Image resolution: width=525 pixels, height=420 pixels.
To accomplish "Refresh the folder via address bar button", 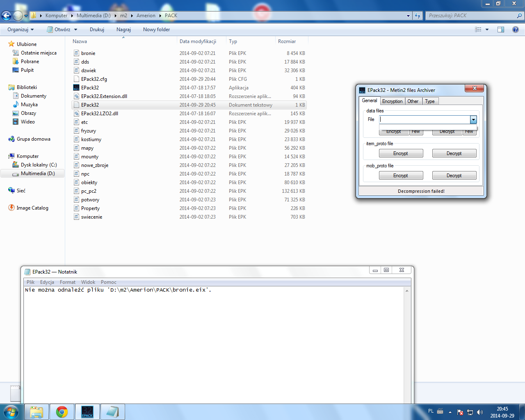I will 418,16.
